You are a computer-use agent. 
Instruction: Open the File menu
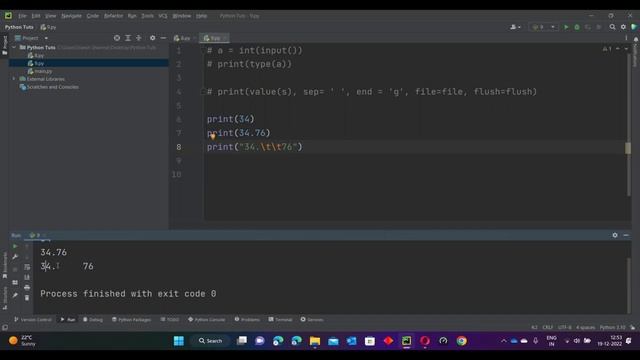pos(22,16)
